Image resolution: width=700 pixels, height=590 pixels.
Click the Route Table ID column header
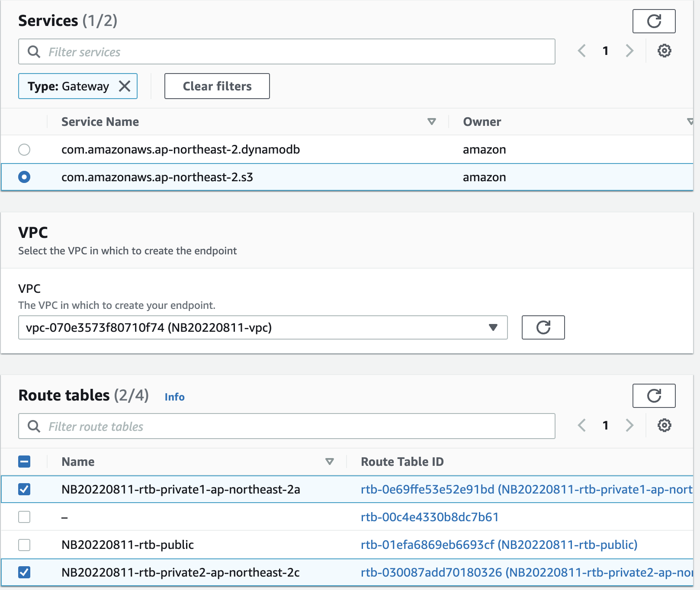click(x=402, y=462)
